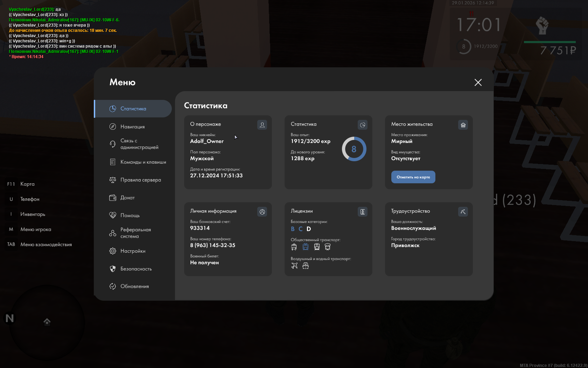This screenshot has width=588, height=368.
Task: Click the boat license icon
Action: point(306,266)
